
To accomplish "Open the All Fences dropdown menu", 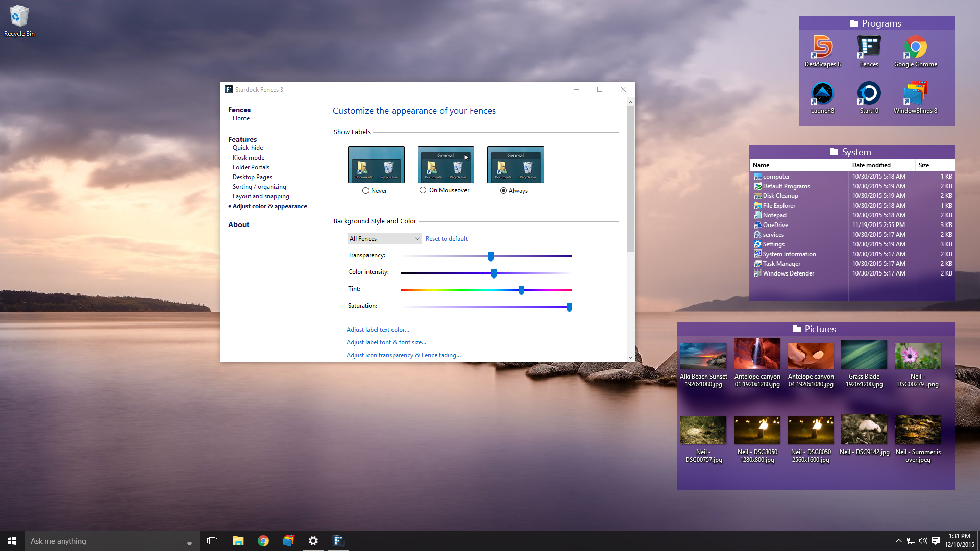I will click(x=384, y=238).
